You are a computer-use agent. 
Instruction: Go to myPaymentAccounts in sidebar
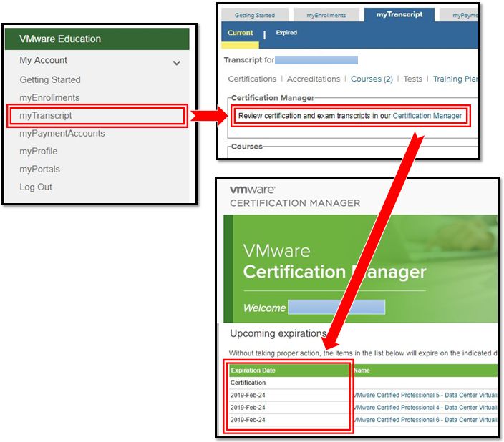pyautogui.click(x=62, y=133)
